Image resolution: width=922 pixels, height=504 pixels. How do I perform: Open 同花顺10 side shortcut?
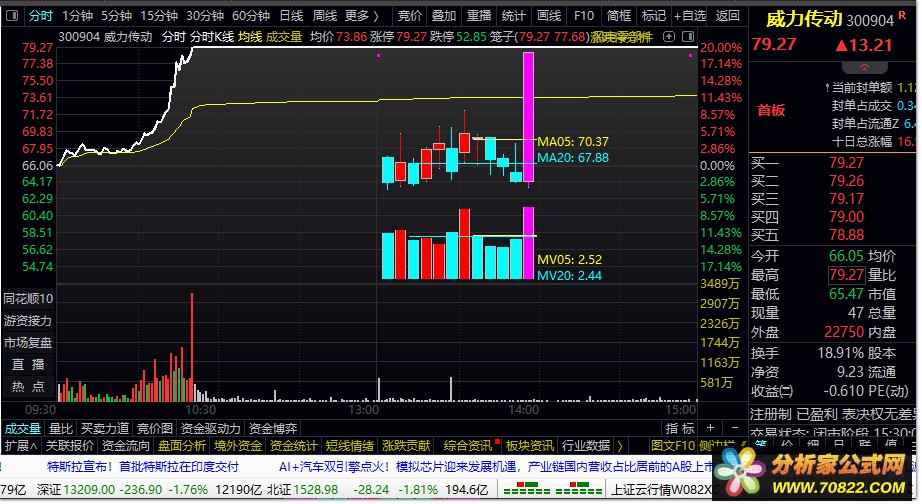(28, 299)
